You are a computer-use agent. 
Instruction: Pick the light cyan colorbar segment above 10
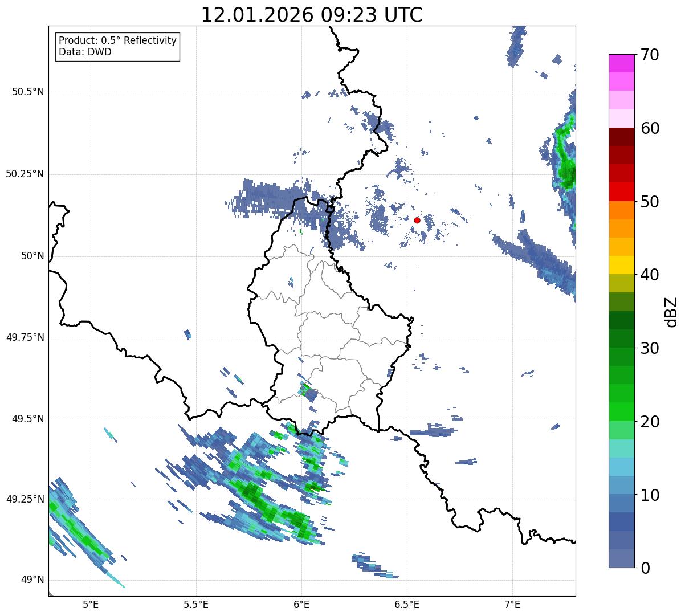click(x=621, y=467)
